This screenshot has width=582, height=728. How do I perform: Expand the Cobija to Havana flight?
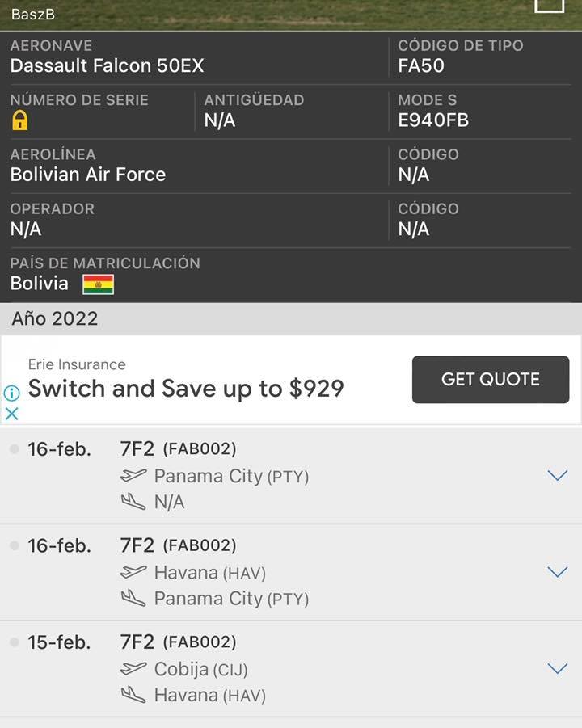pyautogui.click(x=557, y=668)
